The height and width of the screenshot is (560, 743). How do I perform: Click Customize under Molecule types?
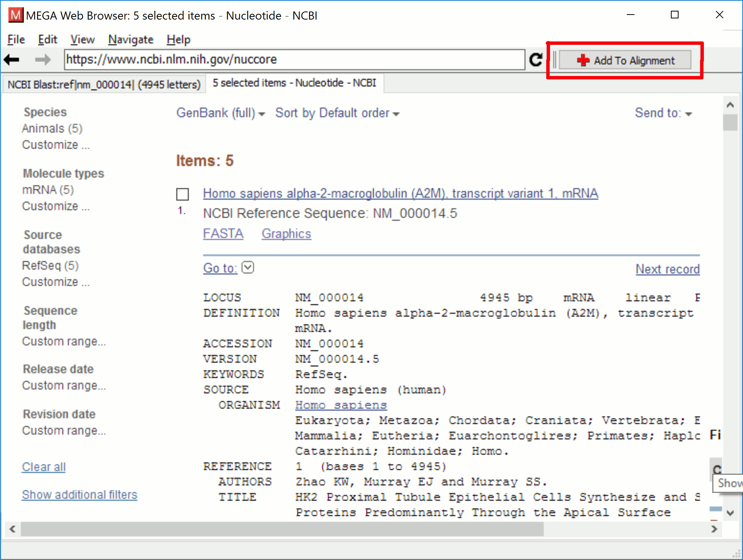click(56, 206)
